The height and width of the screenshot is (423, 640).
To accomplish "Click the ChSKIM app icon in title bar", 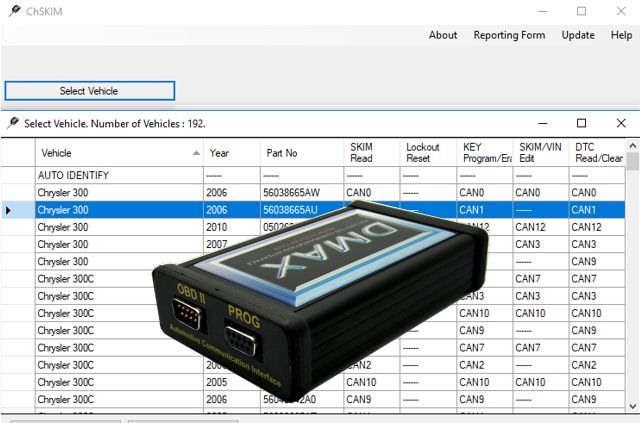I will (x=15, y=11).
